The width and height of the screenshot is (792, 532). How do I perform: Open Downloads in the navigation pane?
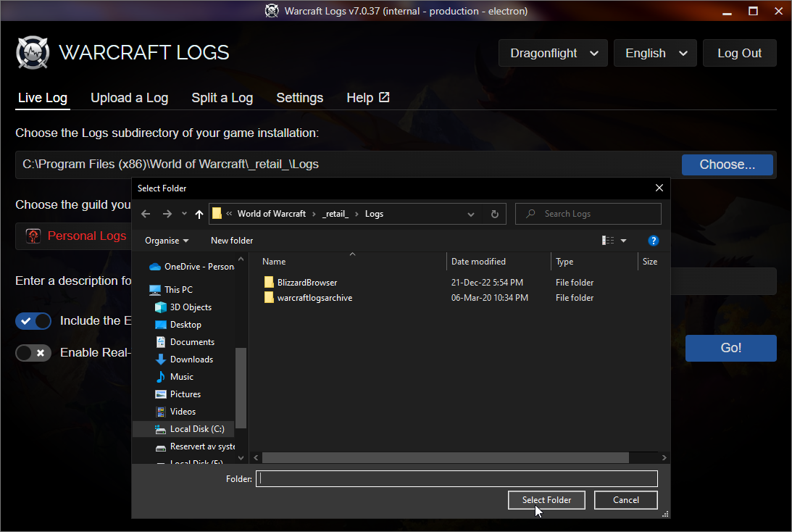point(191,359)
